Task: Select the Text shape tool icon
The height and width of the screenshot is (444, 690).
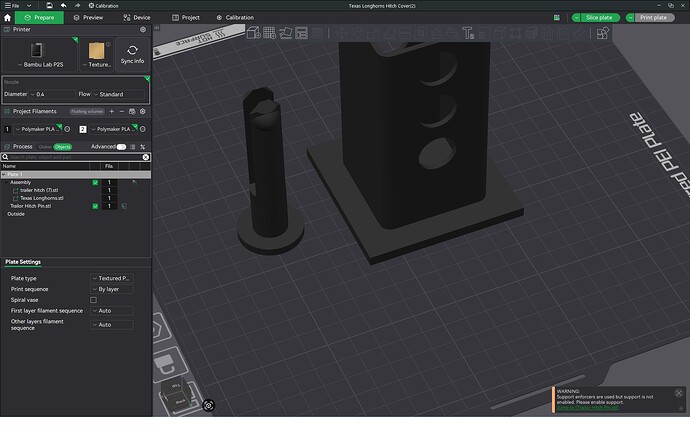Action: click(468, 33)
